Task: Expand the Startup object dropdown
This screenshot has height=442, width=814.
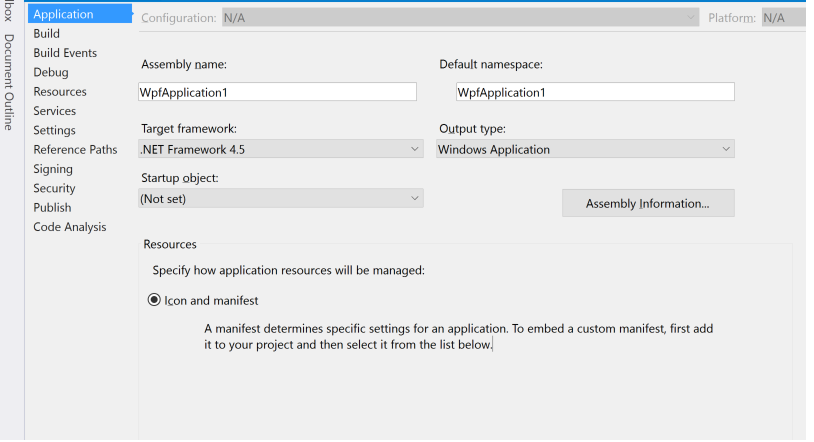Action: 280,199
